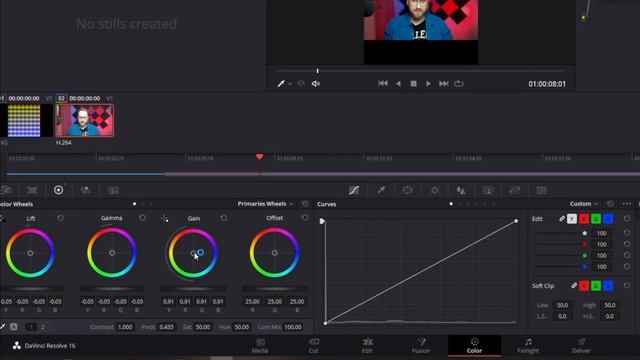Open the Color Match palette
Screen dimensions: 640x360
(x=32, y=190)
